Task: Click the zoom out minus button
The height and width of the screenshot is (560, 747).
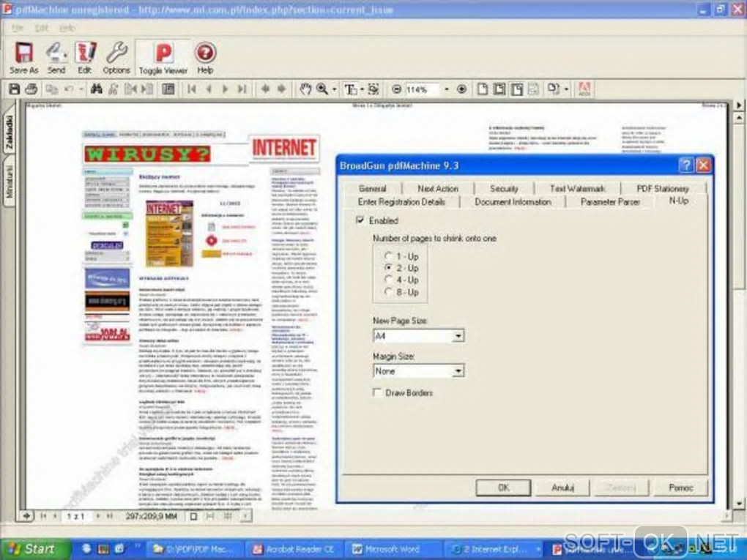Action: (396, 89)
